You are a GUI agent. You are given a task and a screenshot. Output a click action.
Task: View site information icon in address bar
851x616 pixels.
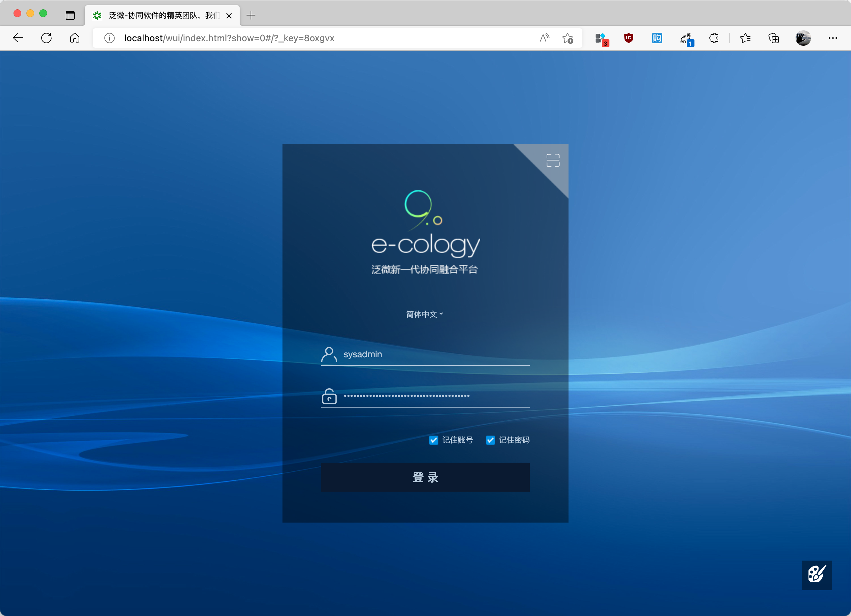[110, 38]
